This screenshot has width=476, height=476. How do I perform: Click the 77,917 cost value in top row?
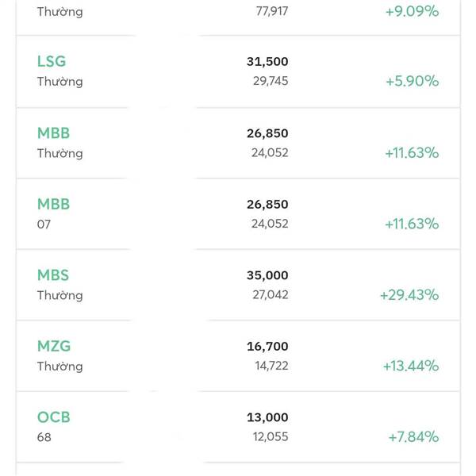[272, 12]
